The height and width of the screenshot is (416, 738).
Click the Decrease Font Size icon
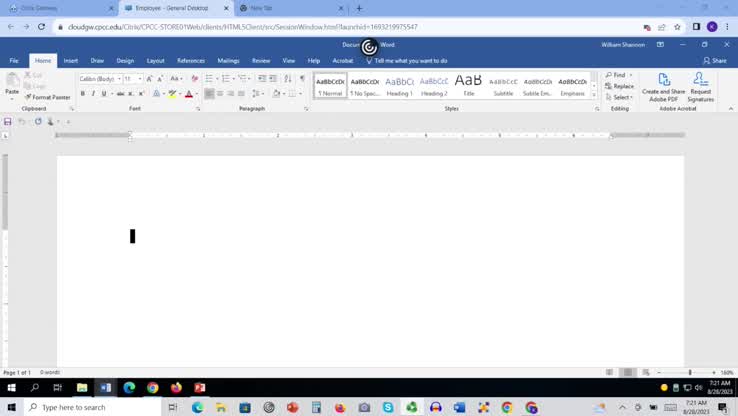[x=160, y=79]
